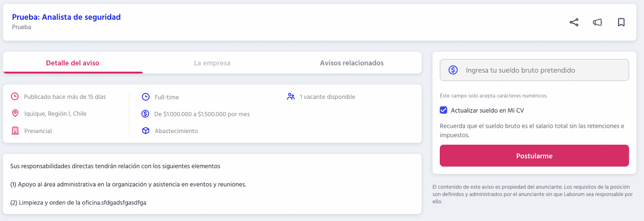
Task: Focus the sueldo bruto pretendido input
Action: click(x=534, y=70)
